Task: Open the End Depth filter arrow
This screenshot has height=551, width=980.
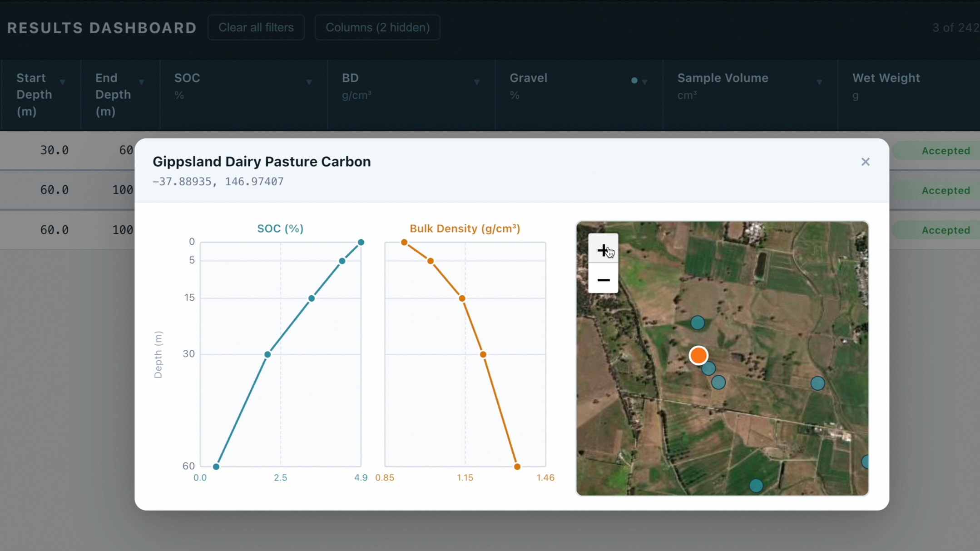Action: point(141,82)
